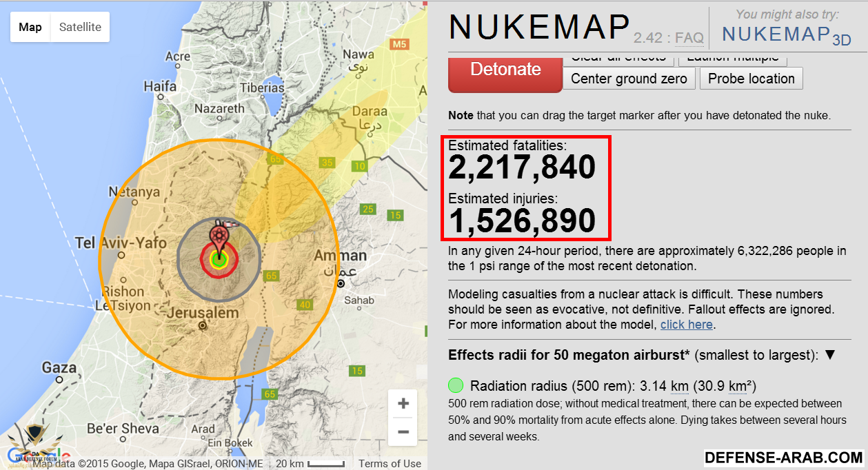Click the estimated fatalities number 2,217,840
This screenshot has width=868, height=470.
522,167
